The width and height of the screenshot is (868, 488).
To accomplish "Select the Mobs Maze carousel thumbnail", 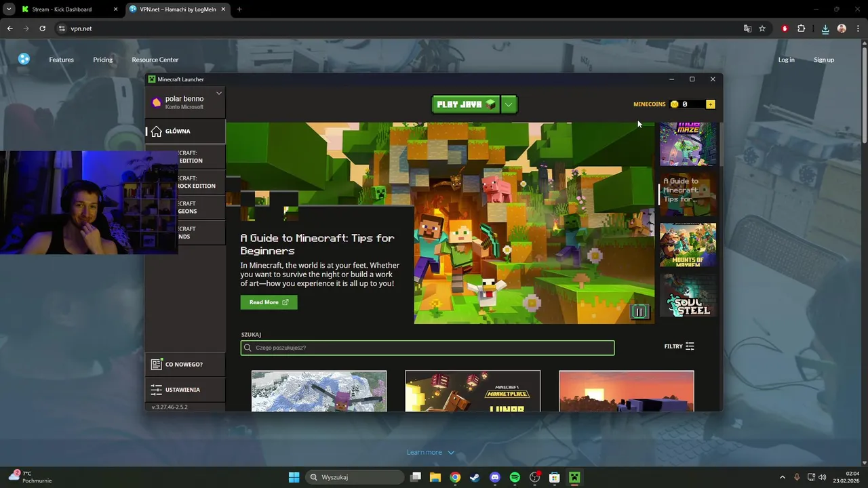I will (x=688, y=144).
